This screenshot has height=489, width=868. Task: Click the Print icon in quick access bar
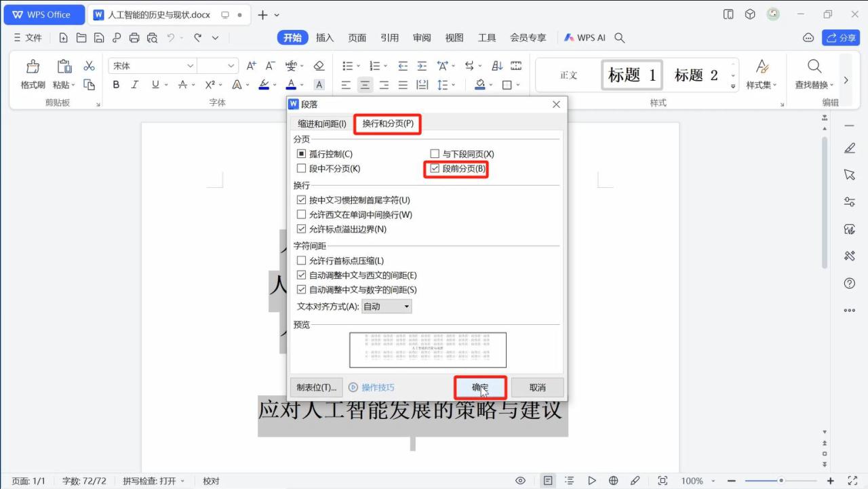(134, 38)
